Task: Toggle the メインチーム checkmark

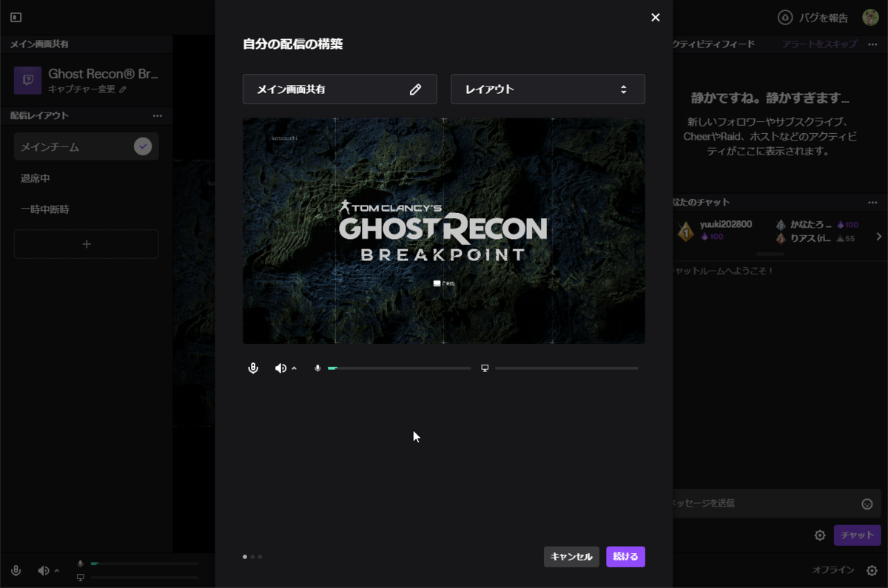Action: click(143, 146)
